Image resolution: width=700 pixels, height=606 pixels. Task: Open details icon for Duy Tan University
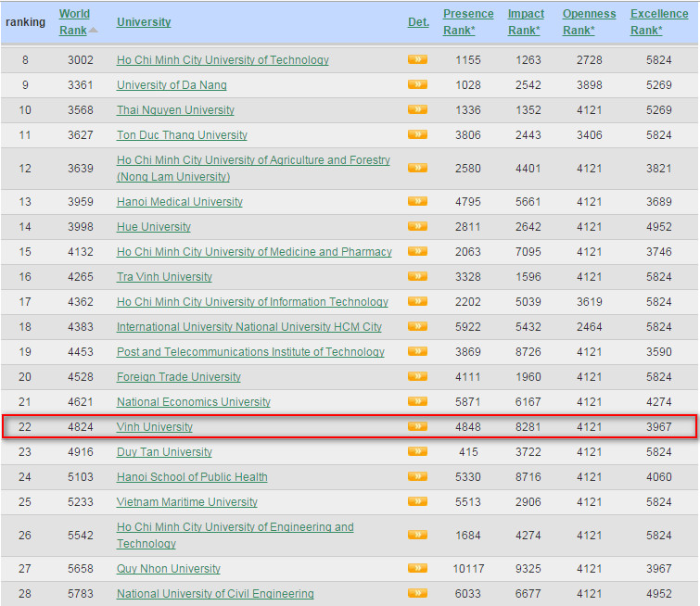tap(417, 451)
